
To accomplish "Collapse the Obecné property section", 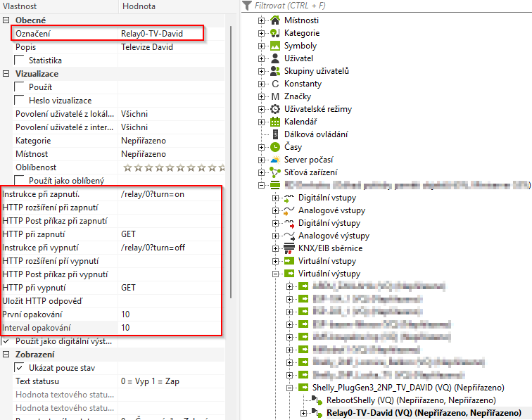I will click(6, 20).
